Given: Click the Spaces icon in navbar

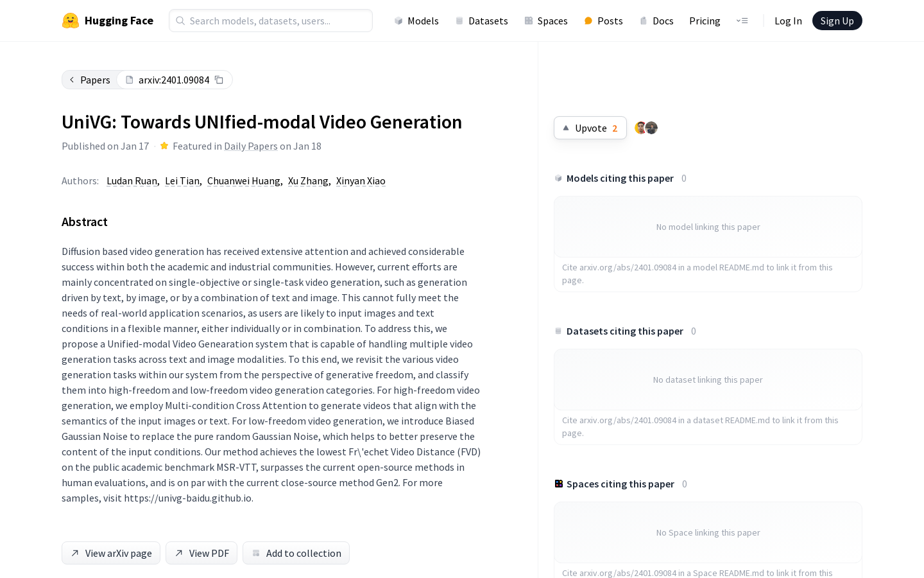Looking at the screenshot, I should coord(529,21).
